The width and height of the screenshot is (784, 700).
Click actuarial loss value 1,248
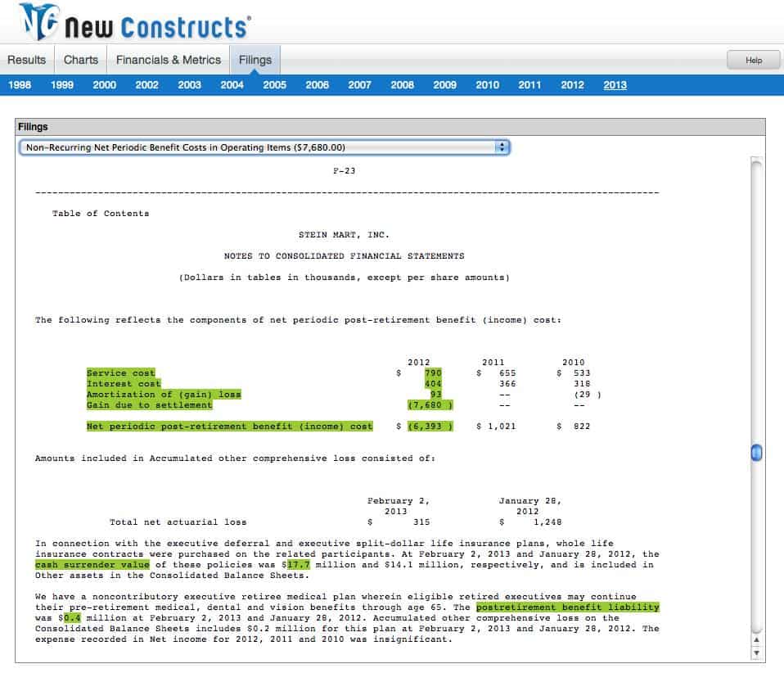547,522
